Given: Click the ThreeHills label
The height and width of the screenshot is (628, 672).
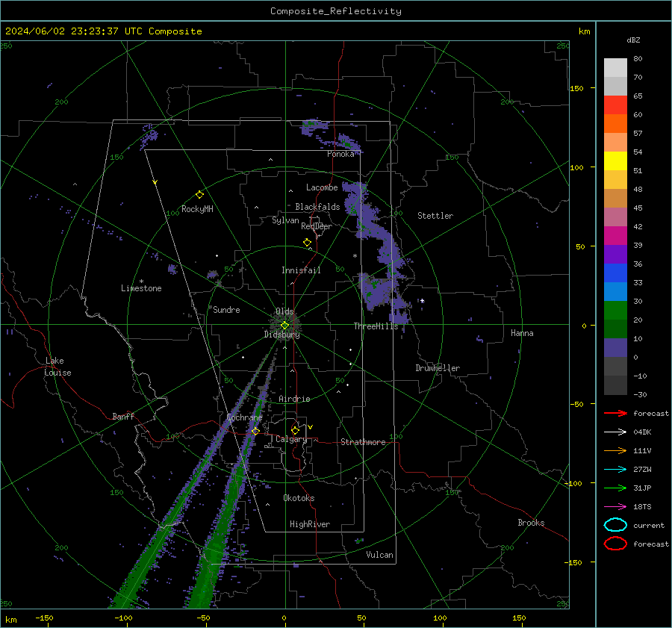Looking at the screenshot, I should 376,326.
